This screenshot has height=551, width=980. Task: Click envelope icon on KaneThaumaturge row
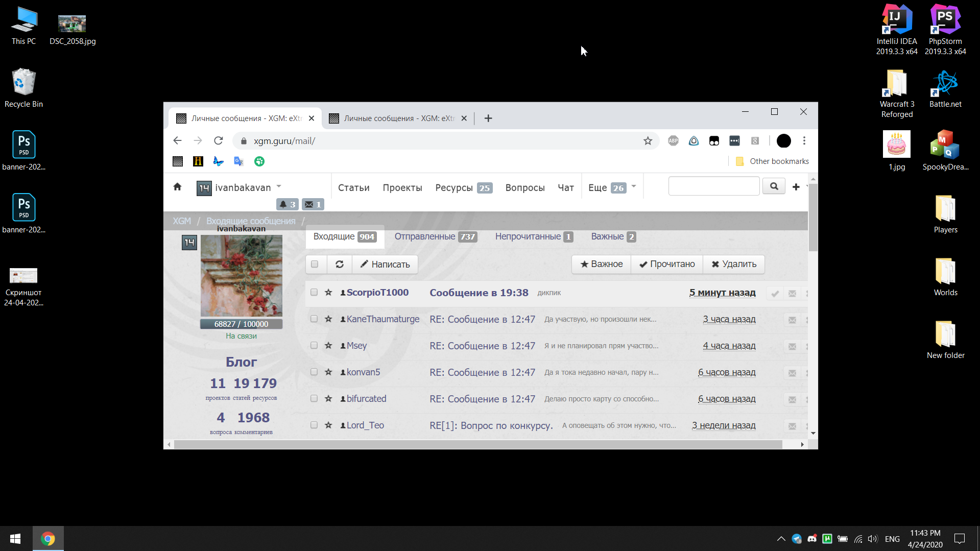[792, 320]
